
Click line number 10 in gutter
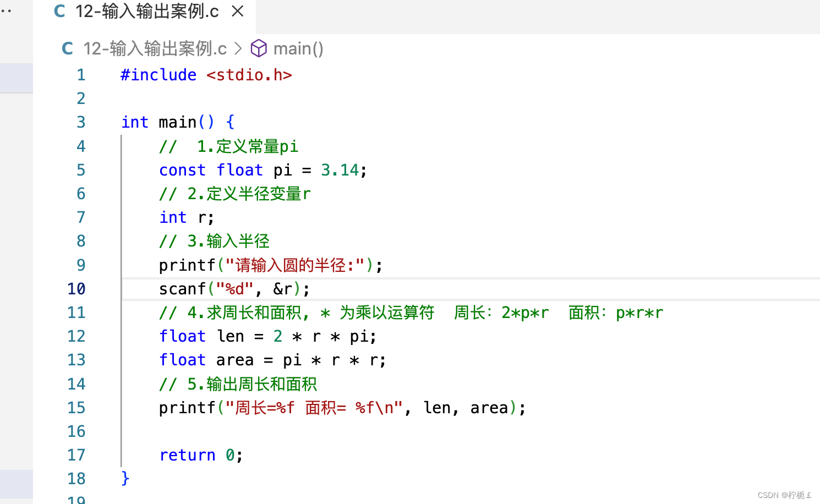pyautogui.click(x=76, y=289)
